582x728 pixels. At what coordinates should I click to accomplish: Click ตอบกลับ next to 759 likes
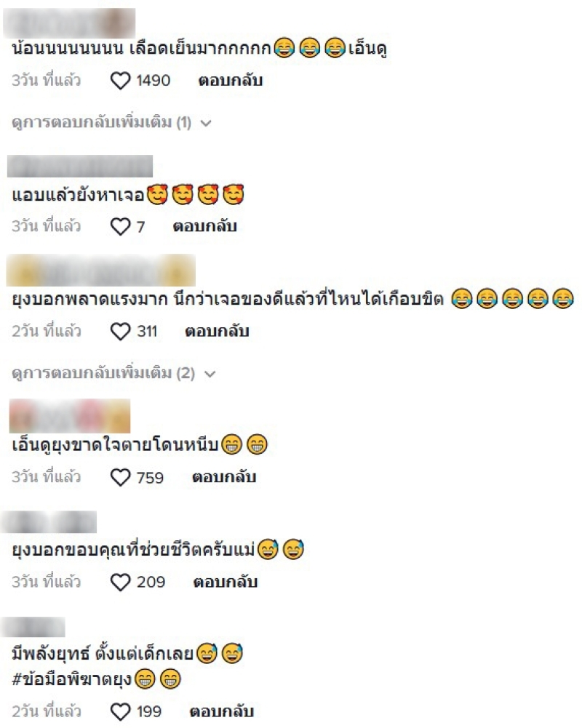pos(224,477)
